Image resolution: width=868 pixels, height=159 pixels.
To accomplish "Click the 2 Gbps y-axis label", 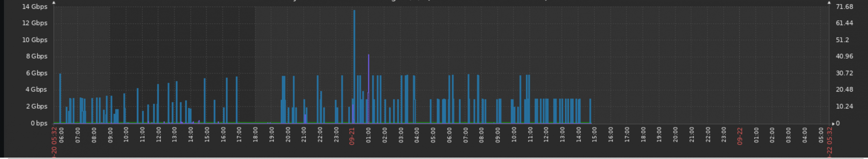I will [x=37, y=106].
